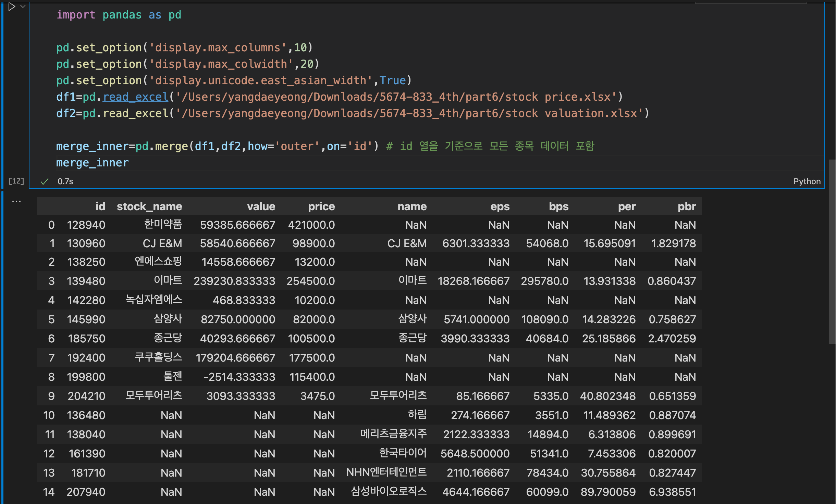Screen dimensions: 836x504
Task: Click the vertical scrollbar thumb
Action: 832,252
